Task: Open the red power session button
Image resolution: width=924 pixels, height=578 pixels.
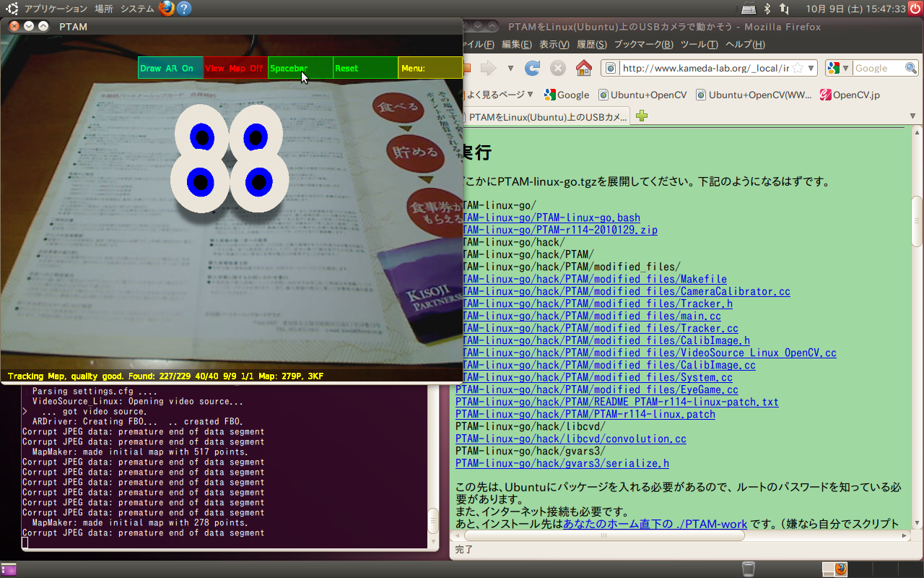Action: pos(915,9)
